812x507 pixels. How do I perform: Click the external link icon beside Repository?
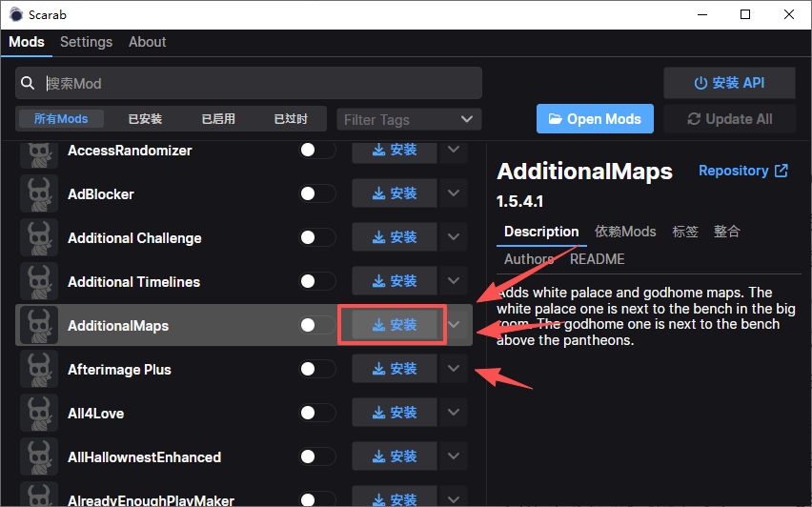(x=782, y=171)
